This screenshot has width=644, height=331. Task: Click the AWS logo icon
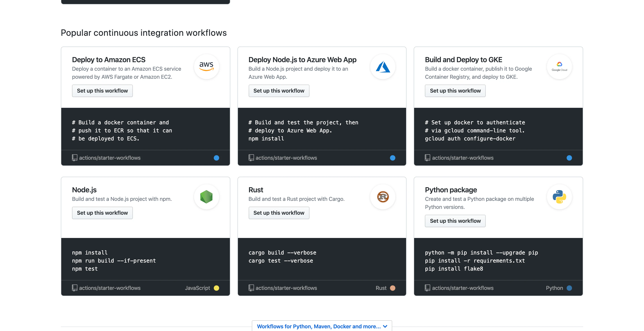206,66
